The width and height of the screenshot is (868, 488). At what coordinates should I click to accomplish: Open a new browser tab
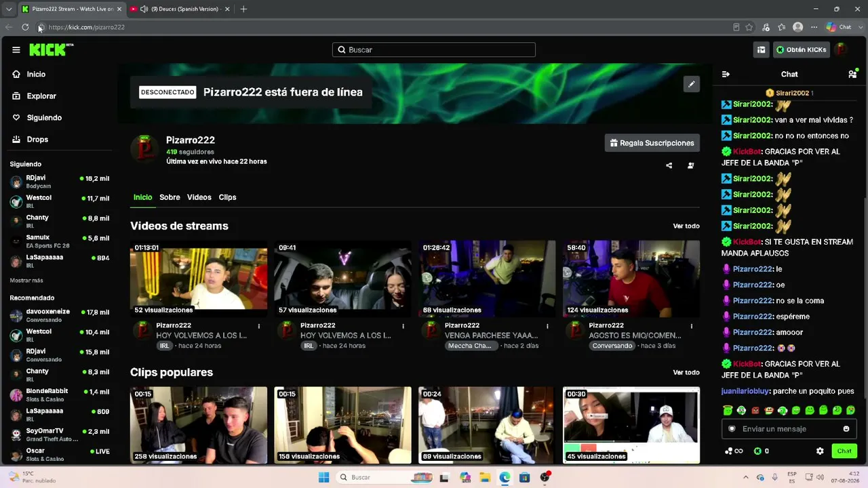243,9
